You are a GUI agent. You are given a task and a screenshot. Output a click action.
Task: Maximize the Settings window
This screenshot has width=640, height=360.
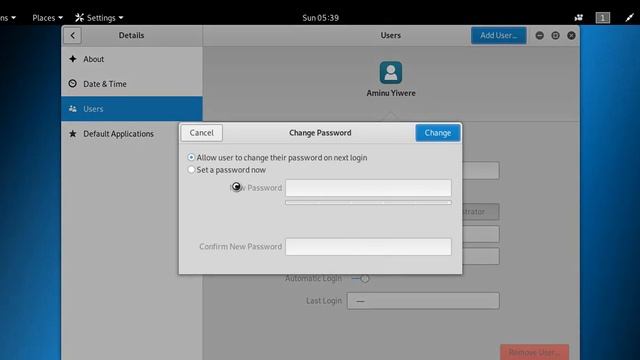555,36
